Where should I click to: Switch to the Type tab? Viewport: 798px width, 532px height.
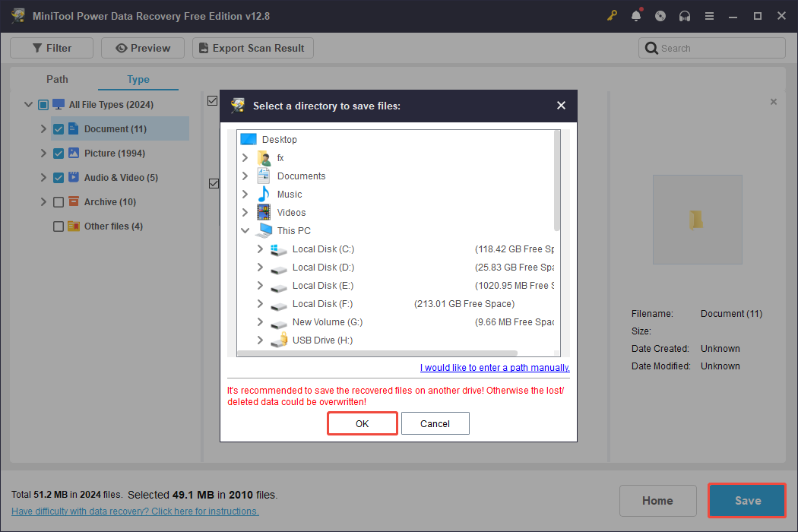point(138,79)
